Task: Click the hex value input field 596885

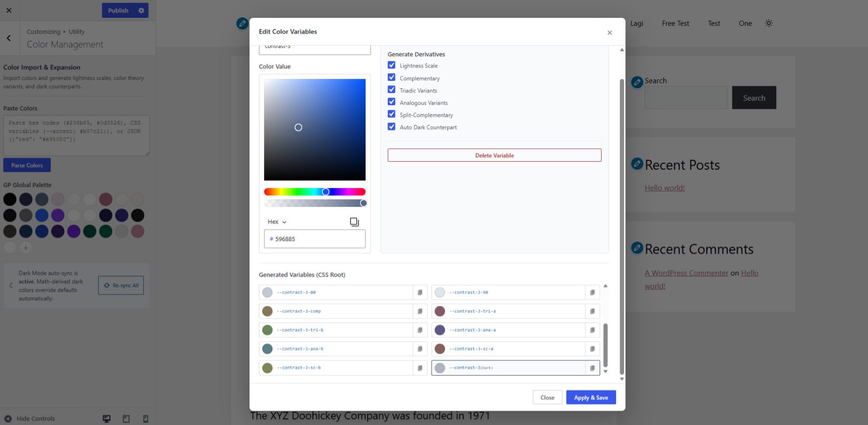Action: click(x=314, y=239)
